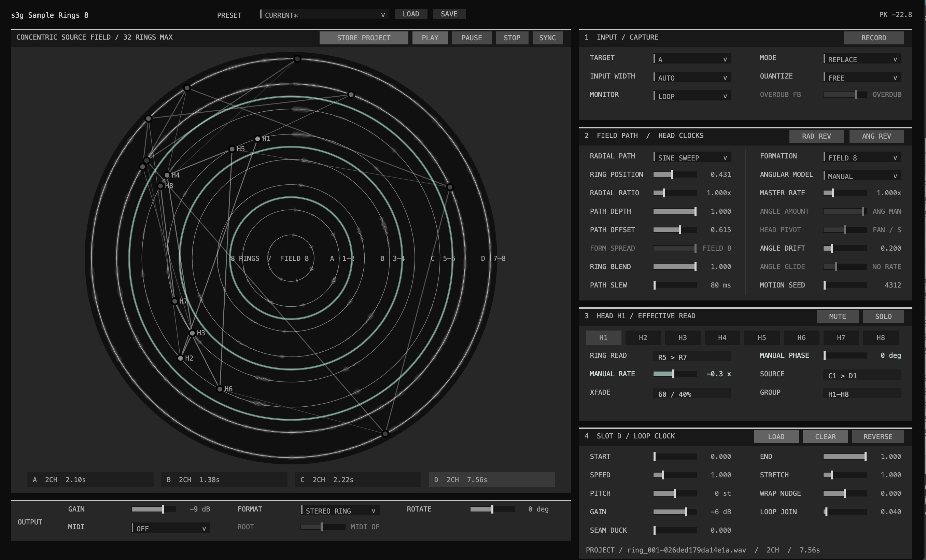
Task: Open the RADIAL PATH dropdown
Action: coord(692,157)
